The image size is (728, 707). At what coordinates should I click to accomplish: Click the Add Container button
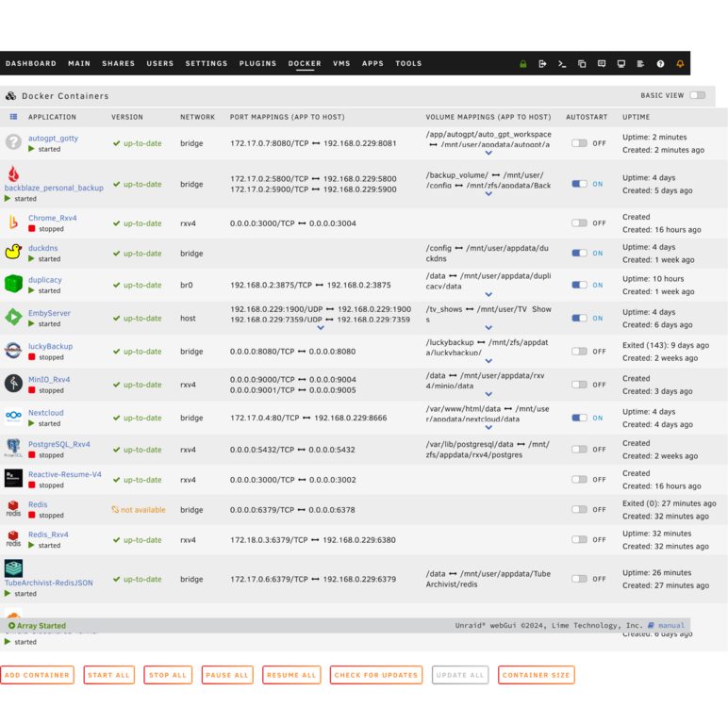coord(37,675)
